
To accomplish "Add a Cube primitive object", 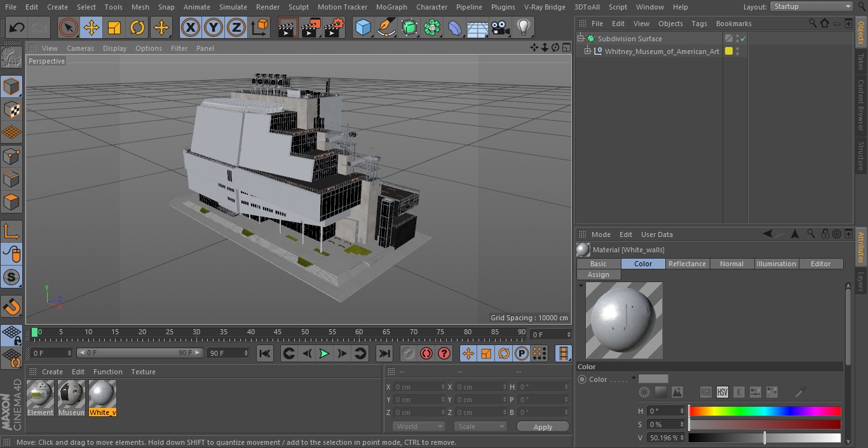I will point(363,27).
